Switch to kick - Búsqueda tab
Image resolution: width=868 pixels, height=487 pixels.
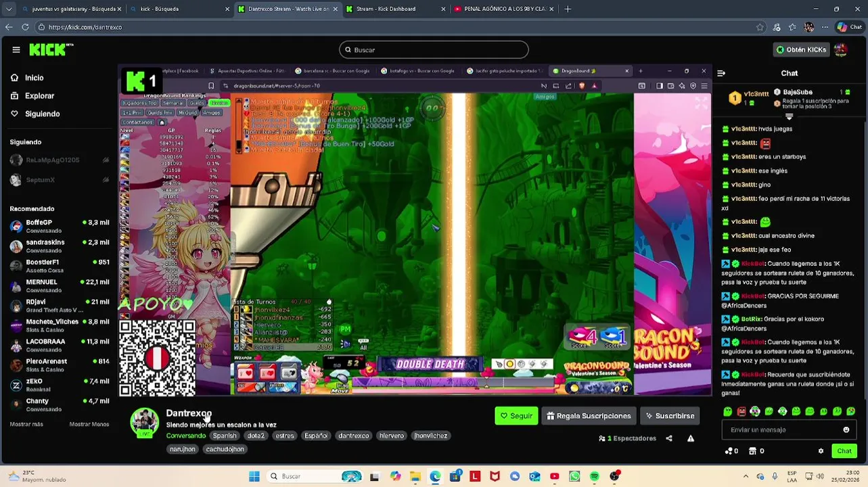coord(179,9)
